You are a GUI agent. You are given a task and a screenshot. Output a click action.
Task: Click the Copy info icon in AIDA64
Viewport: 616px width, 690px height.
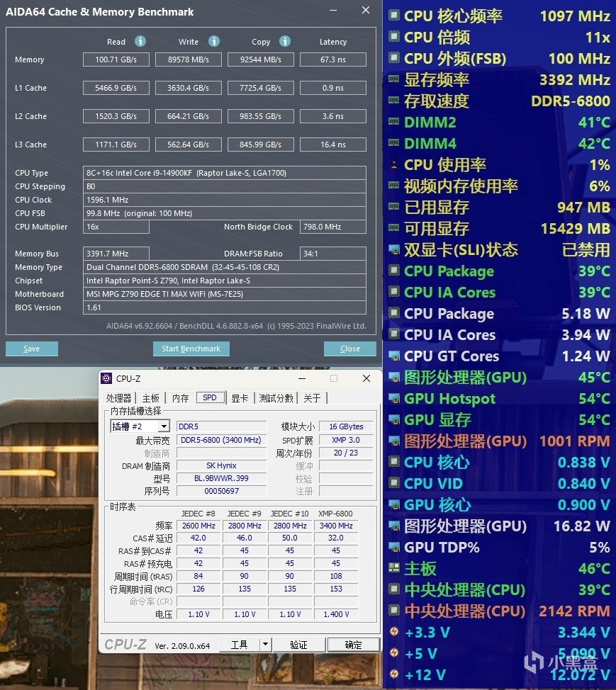285,41
